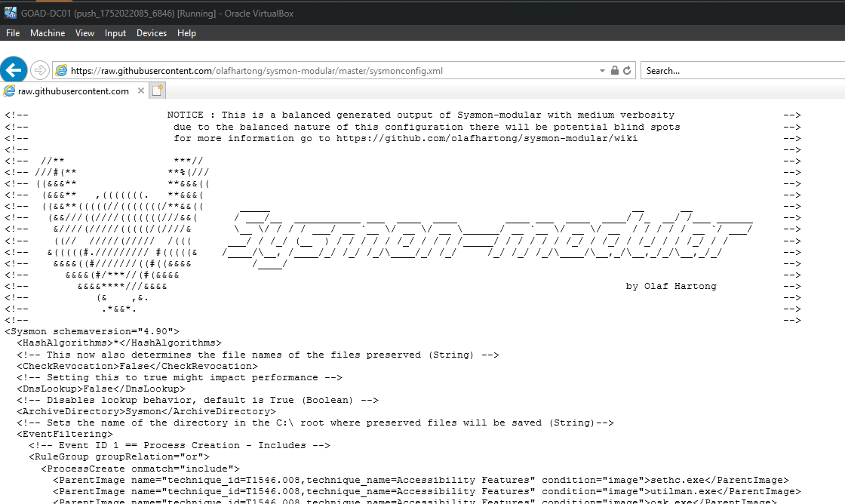
Task: Open the VirtualBox Machine menu
Action: [48, 33]
